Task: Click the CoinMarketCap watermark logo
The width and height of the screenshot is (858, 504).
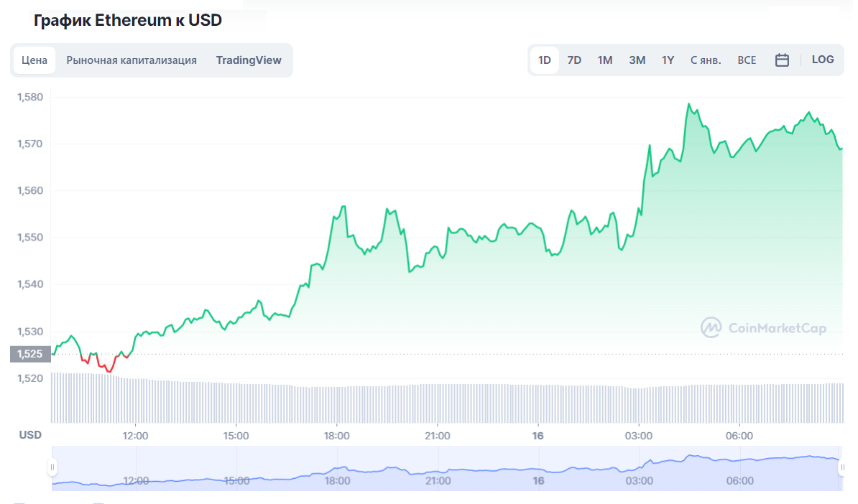Action: coord(763,327)
